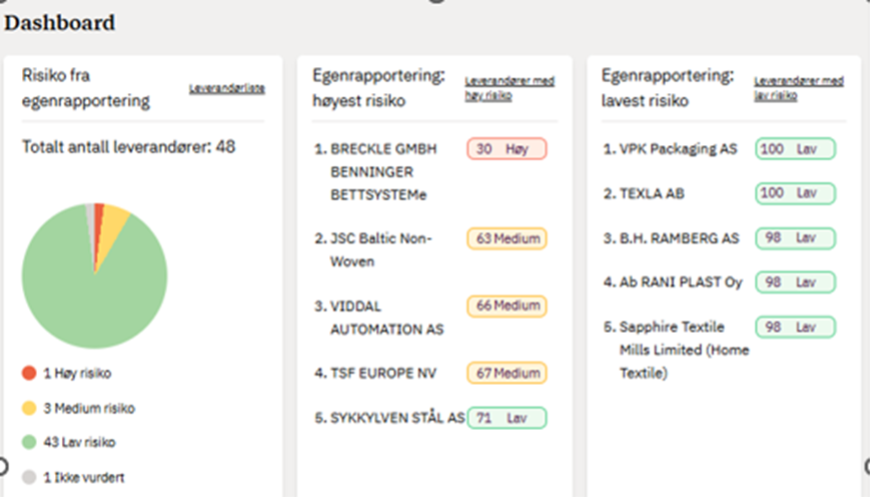Viewport: 872px width, 499px height.
Task: Click TEXLA AB '100 Lav' badge
Action: (x=795, y=193)
